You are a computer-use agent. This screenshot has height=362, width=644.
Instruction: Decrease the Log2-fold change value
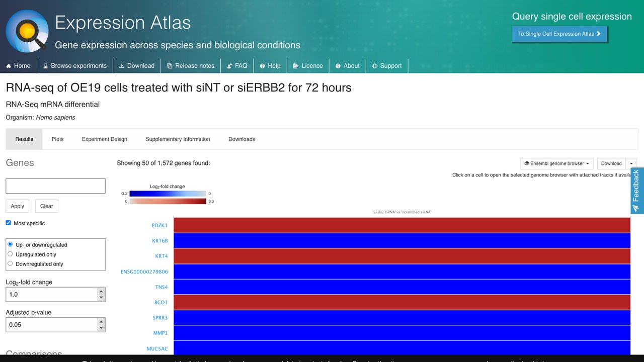click(101, 298)
